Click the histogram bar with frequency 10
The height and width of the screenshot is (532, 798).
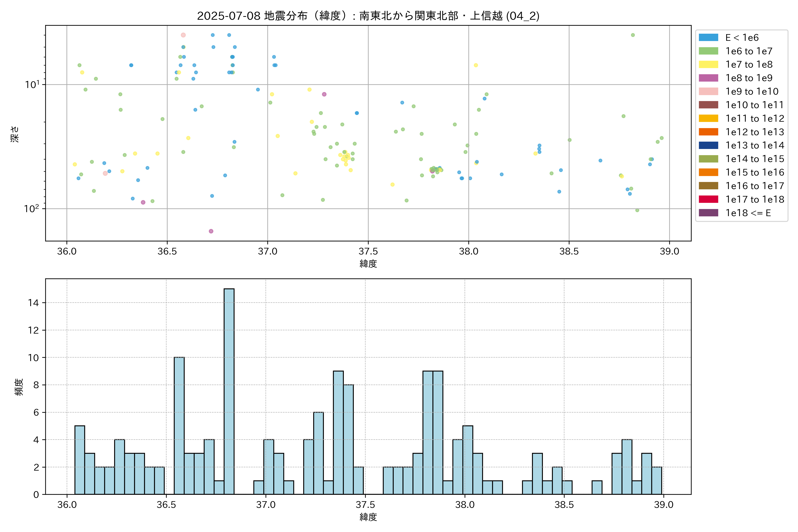coord(179,425)
